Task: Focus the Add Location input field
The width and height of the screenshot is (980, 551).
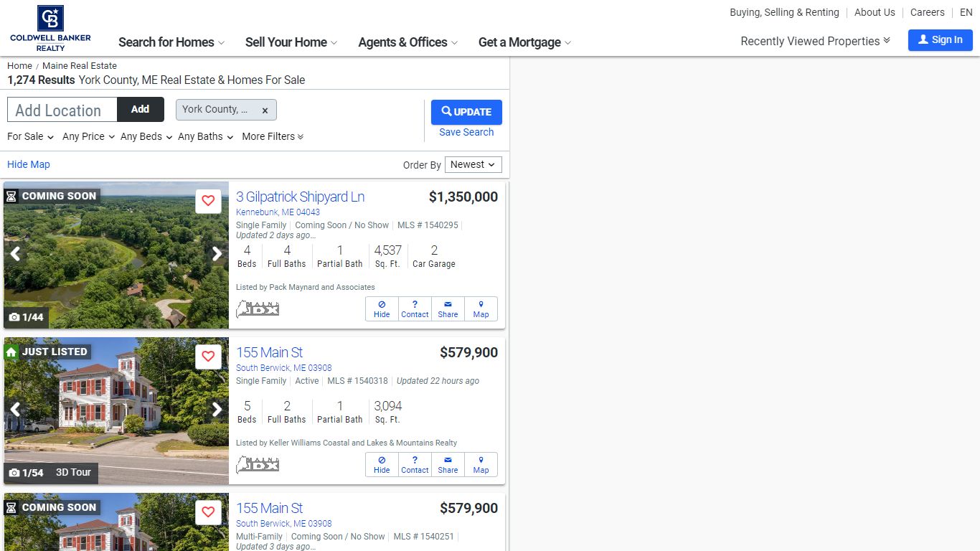Action: tap(62, 110)
